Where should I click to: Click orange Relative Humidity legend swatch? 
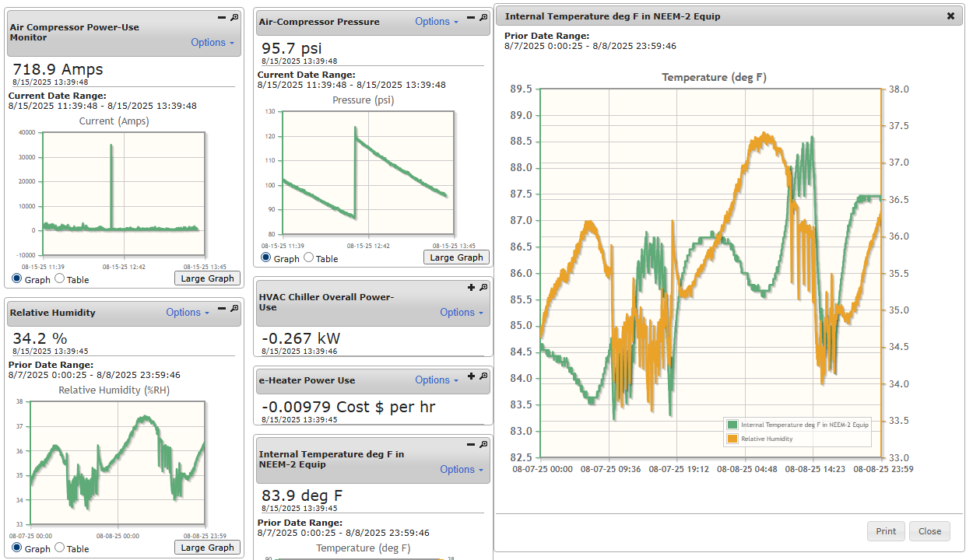tap(732, 439)
